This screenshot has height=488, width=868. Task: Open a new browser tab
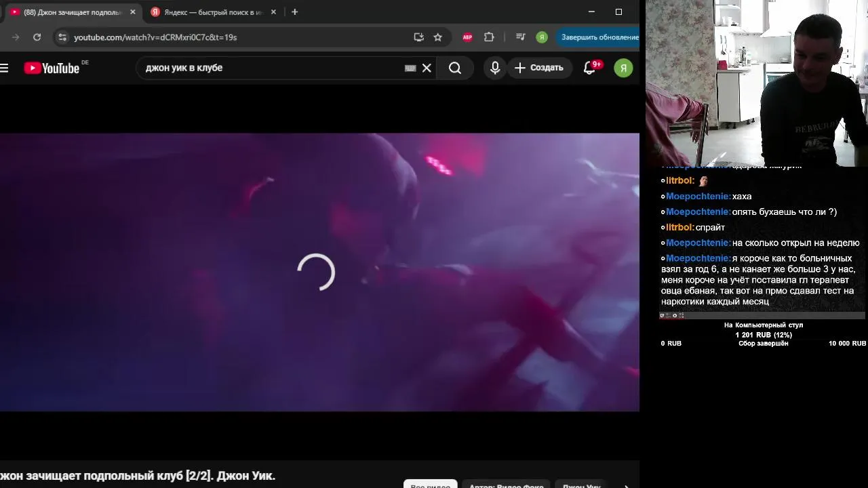click(294, 12)
